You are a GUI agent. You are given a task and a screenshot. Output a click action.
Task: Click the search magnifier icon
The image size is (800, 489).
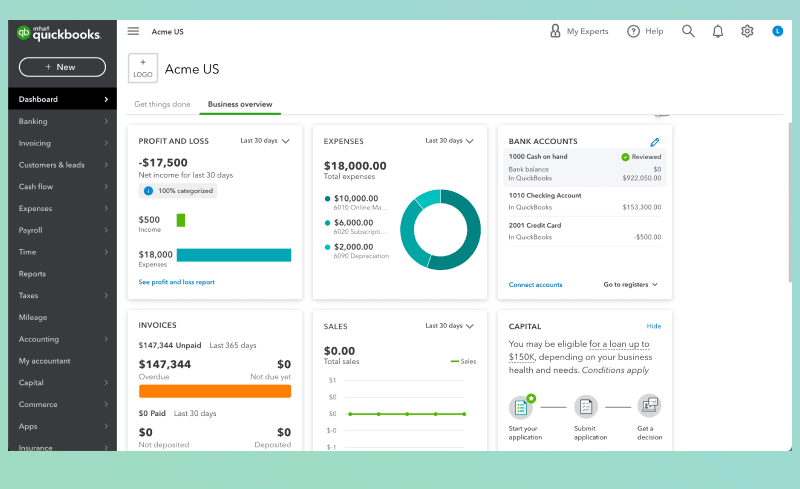[x=688, y=31]
